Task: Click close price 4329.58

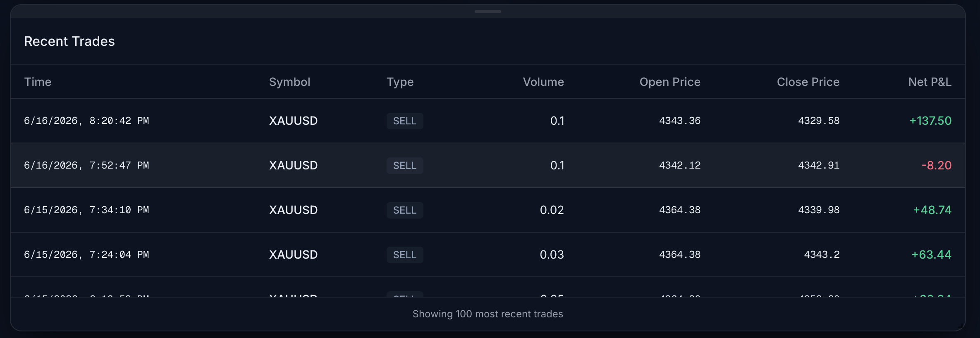Action: [819, 121]
